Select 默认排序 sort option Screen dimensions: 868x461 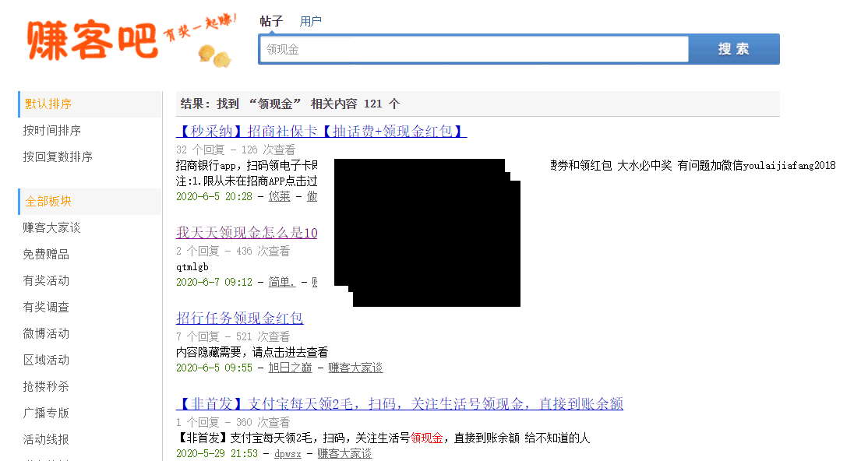[48, 104]
